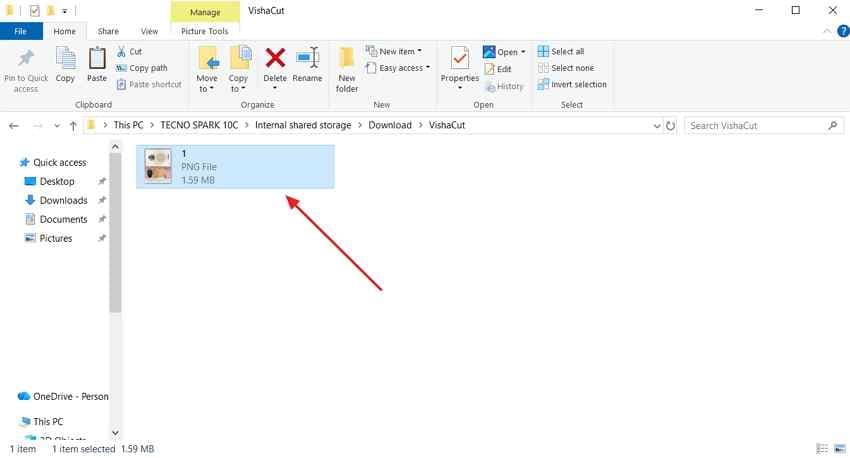Viewport: 850px width, 458px height.
Task: Open the Move to menu
Action: point(207,69)
